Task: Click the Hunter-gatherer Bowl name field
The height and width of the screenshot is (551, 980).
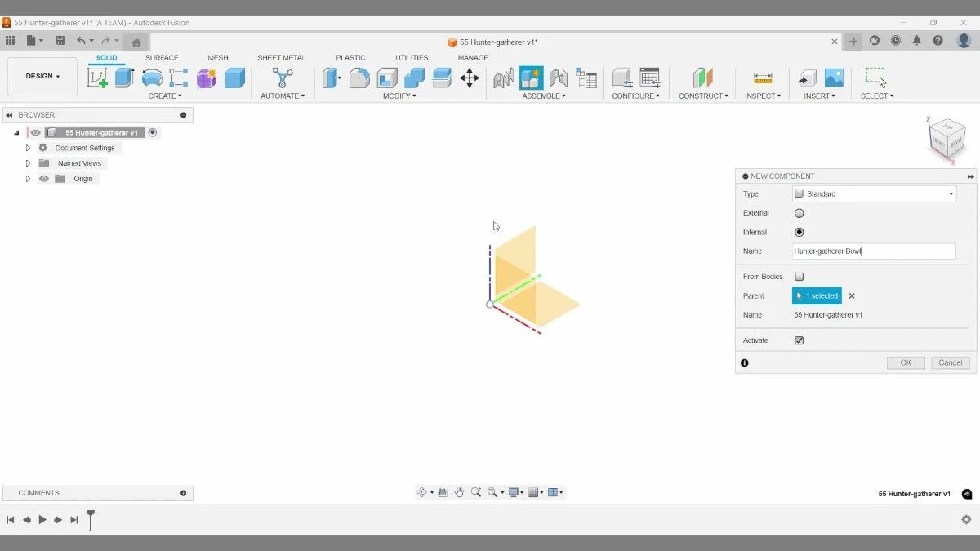Action: (873, 251)
